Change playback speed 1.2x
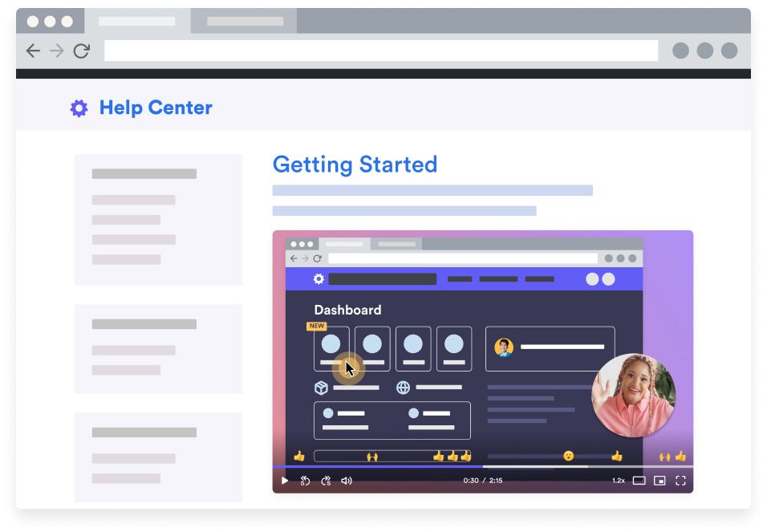 coord(619,481)
